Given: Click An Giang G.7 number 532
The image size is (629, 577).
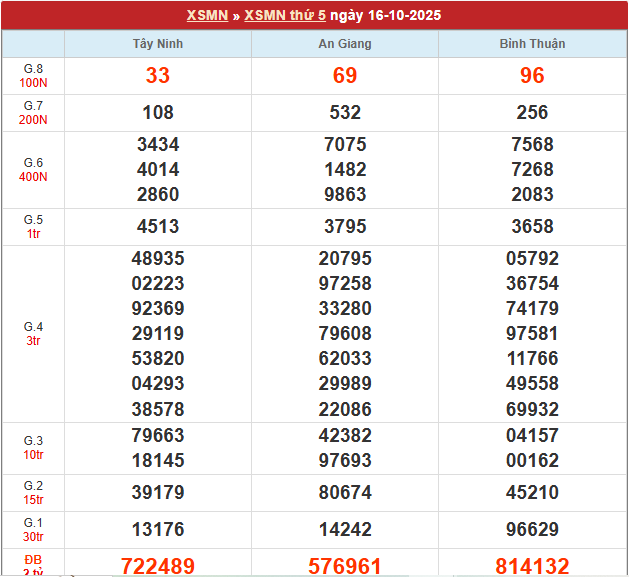Looking at the screenshot, I should pos(345,113).
